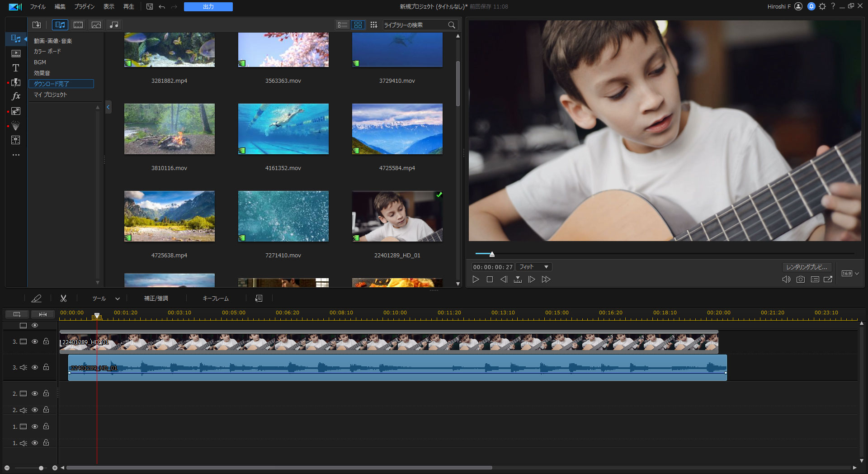868x474 pixels.
Task: Click the preview playback seek slider
Action: coord(492,254)
